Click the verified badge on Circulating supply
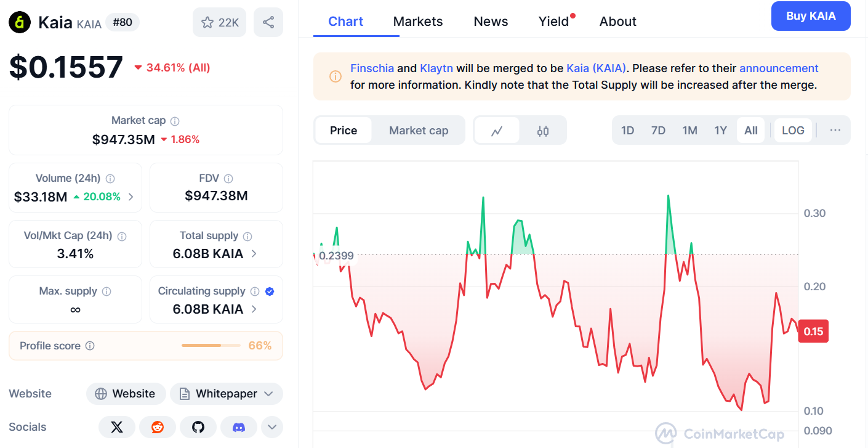 [270, 291]
